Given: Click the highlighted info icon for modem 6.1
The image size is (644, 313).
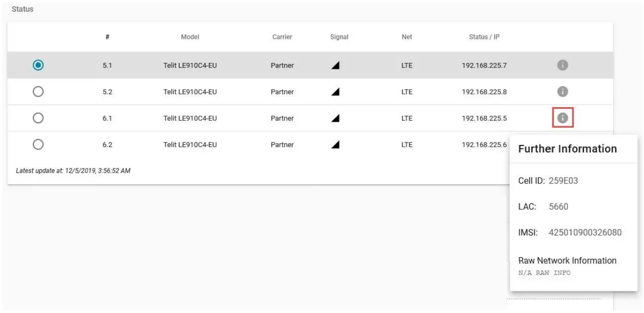Looking at the screenshot, I should click(x=563, y=118).
